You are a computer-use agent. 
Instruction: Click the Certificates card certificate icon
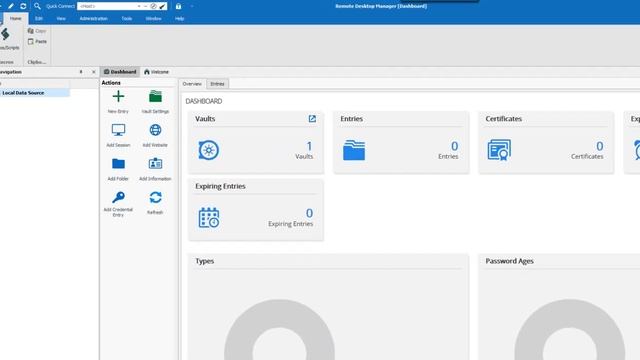tap(499, 150)
